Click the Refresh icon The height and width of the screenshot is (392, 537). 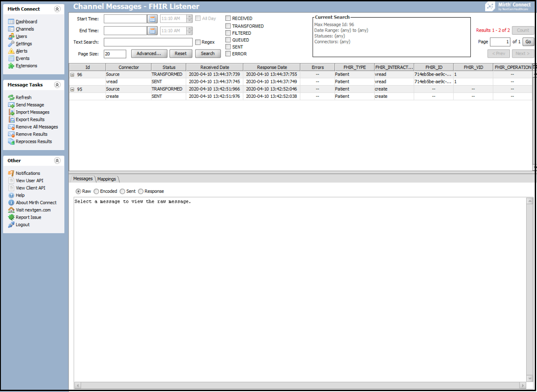[x=11, y=98]
